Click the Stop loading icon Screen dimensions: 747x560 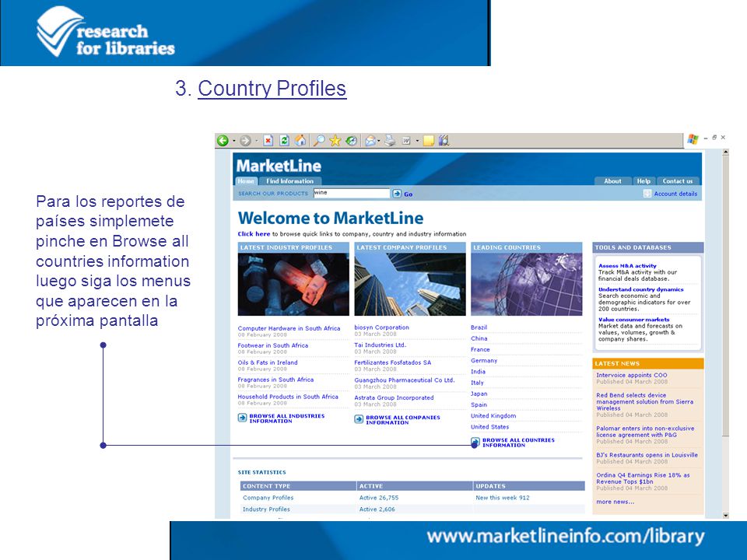coord(268,141)
